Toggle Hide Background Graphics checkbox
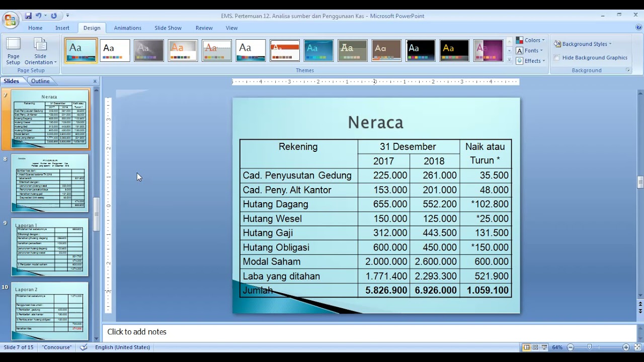Viewport: 644px width, 362px height. 556,58
